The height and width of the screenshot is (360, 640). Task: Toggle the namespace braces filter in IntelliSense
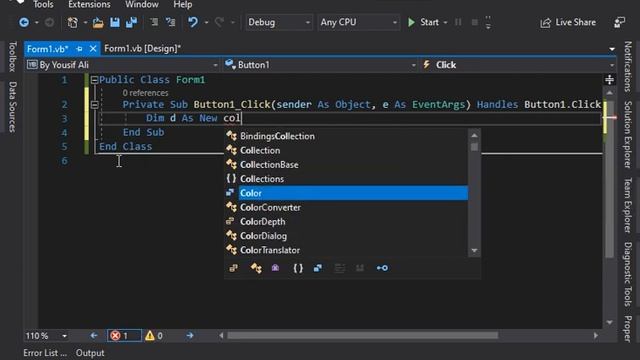coord(298,268)
